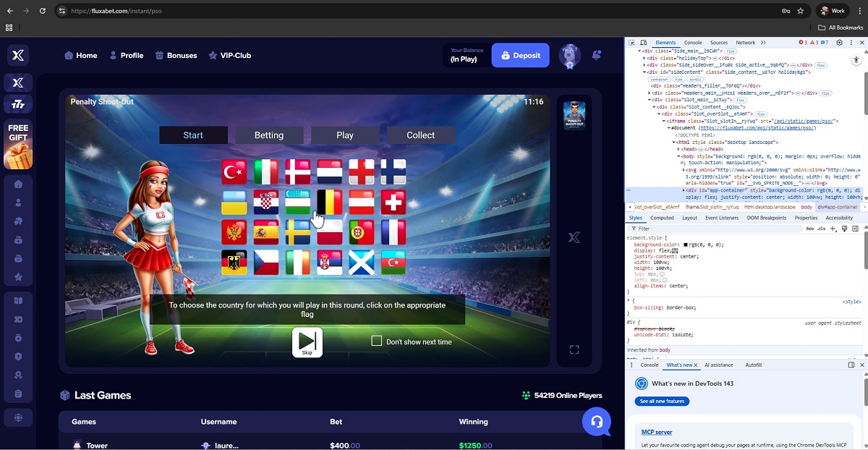Viewport: 868px width, 450px height.
Task: Activate the DevTools inspect element picker
Action: click(x=632, y=43)
